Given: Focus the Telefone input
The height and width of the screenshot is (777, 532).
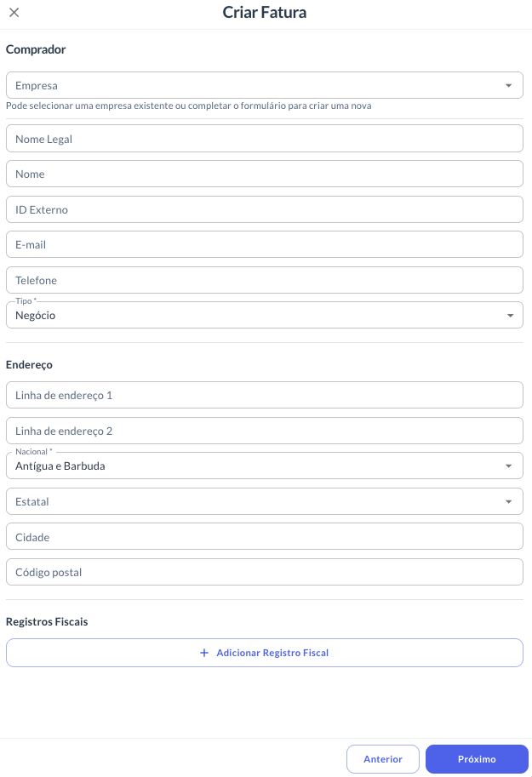Looking at the screenshot, I should click(x=264, y=280).
